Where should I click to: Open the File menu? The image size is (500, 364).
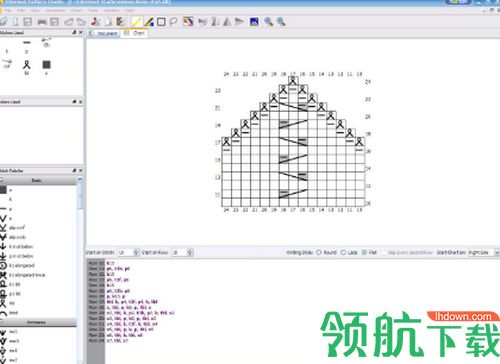pyautogui.click(x=8, y=10)
